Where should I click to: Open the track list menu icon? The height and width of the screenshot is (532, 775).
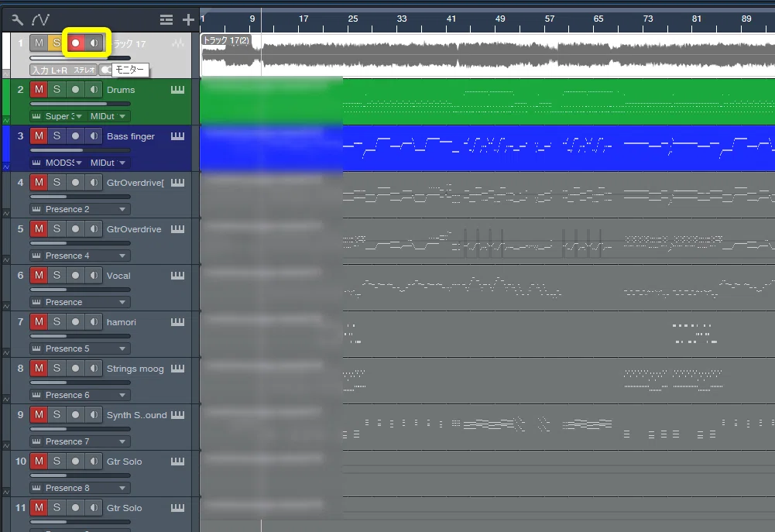pyautogui.click(x=166, y=20)
